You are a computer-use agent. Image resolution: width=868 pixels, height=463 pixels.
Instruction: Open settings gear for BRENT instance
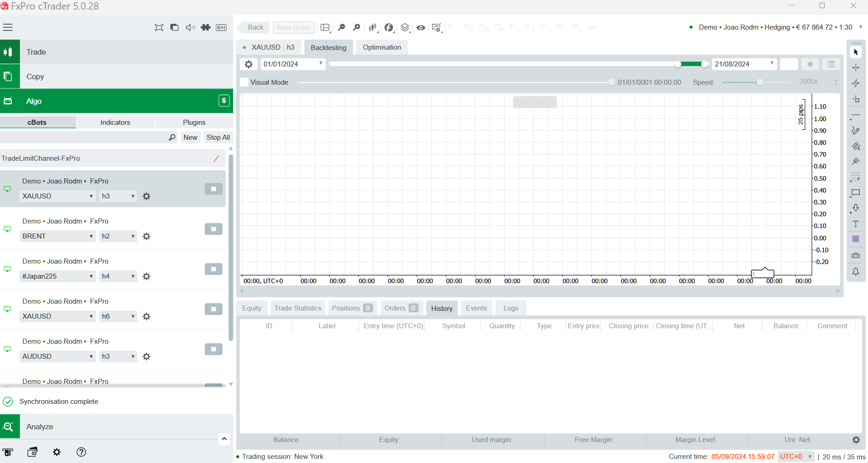point(146,236)
